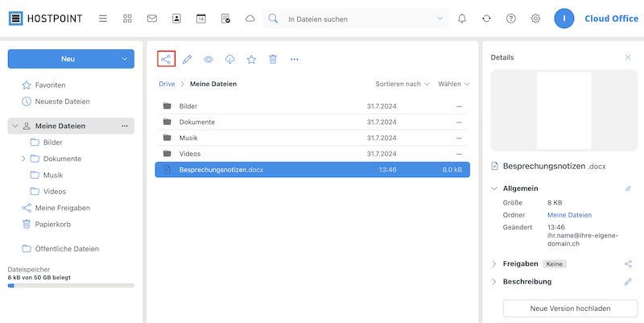
Task: Expand the search options dropdown arrow
Action: (x=440, y=19)
